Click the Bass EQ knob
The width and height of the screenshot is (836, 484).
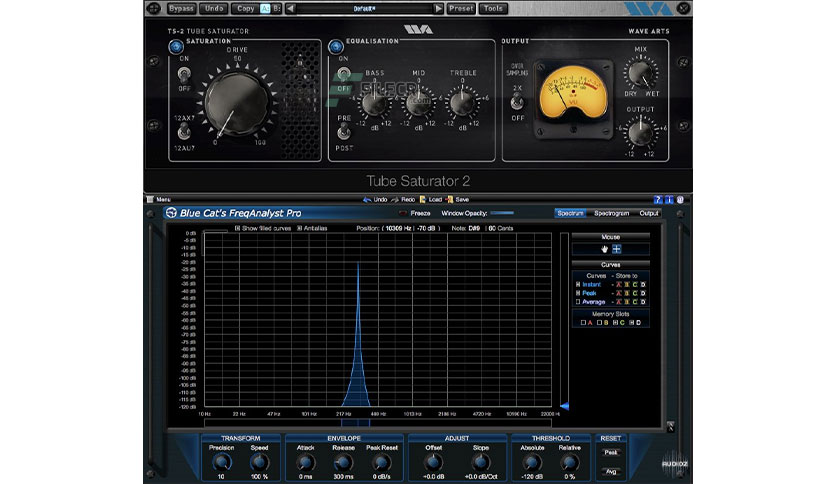[x=374, y=102]
